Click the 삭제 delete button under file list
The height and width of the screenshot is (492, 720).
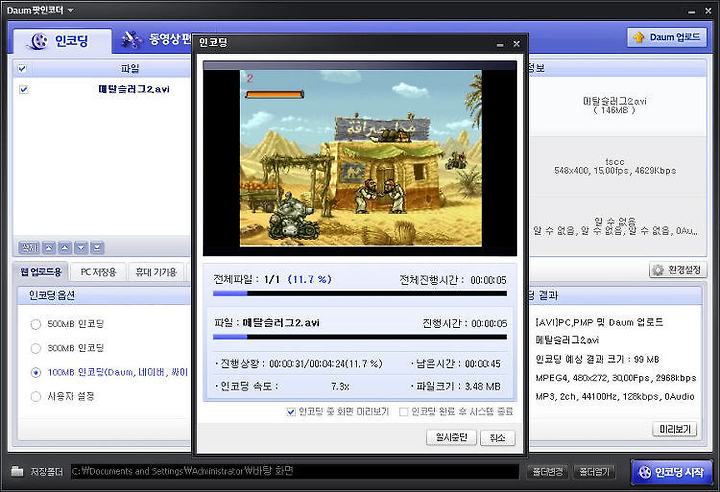[x=28, y=248]
